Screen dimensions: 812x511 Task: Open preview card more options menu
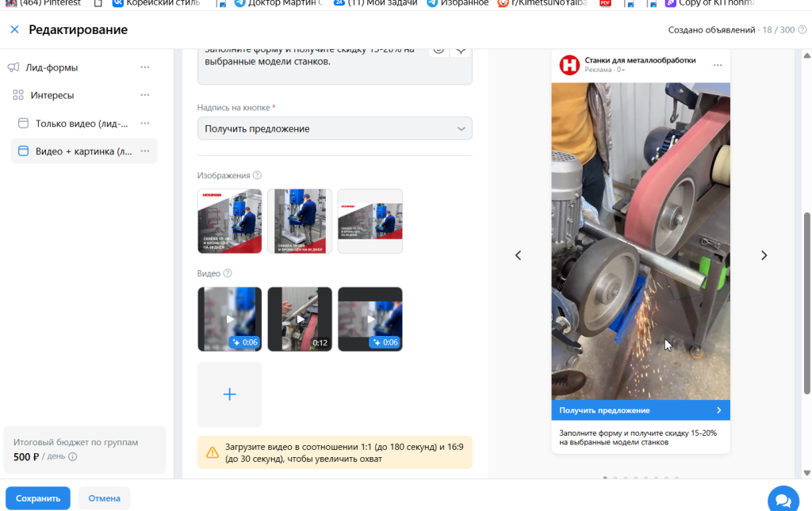point(717,65)
